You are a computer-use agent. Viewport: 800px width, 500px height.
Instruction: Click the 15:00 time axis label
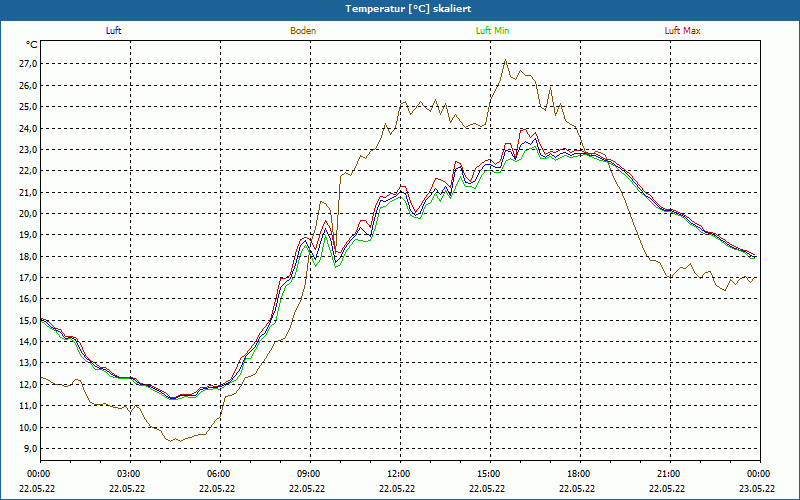[x=487, y=474]
